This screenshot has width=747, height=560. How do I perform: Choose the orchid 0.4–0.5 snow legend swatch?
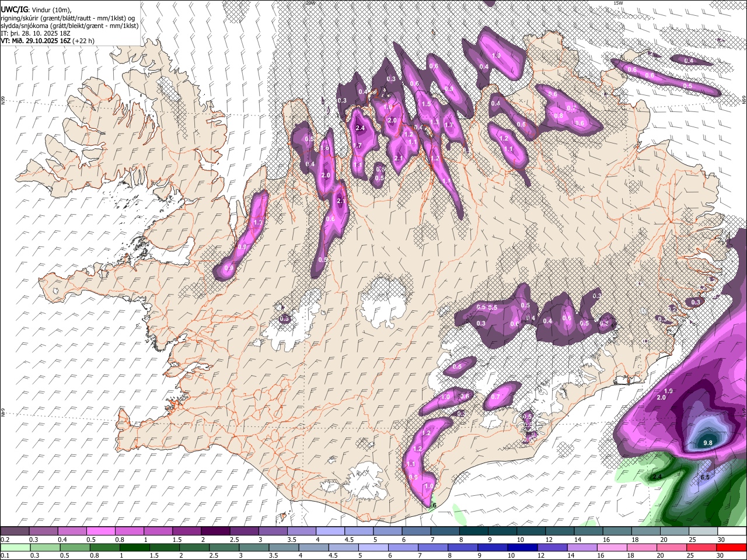72,531
